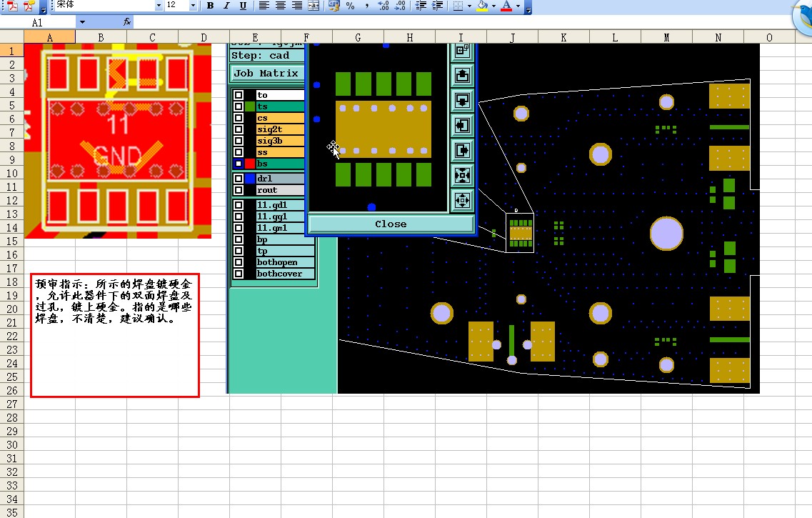
Task: Center-align the cell text
Action: [x=280, y=6]
